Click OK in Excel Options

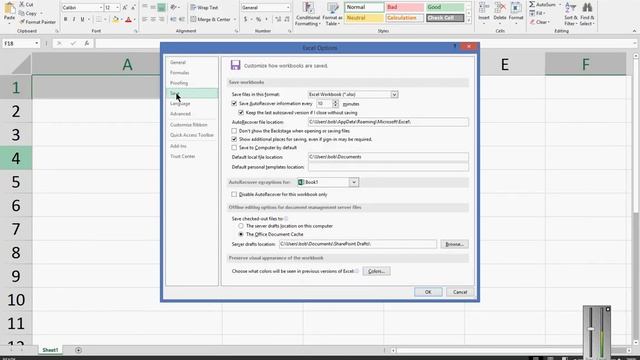pyautogui.click(x=428, y=292)
